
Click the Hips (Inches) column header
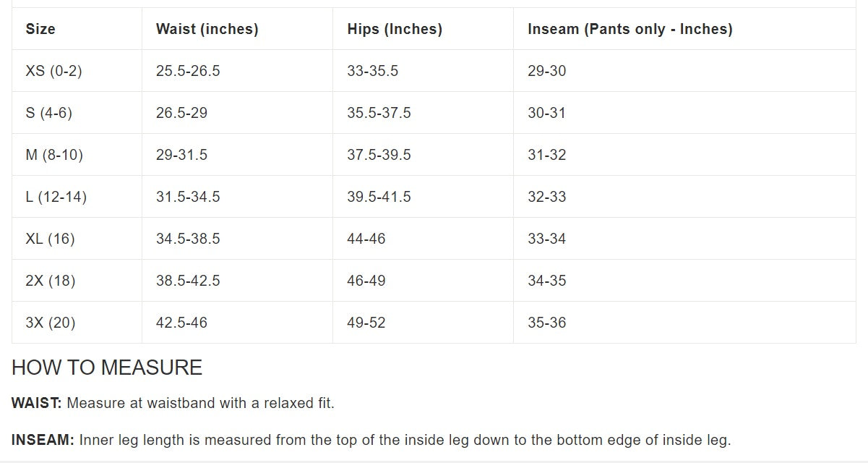pos(395,29)
